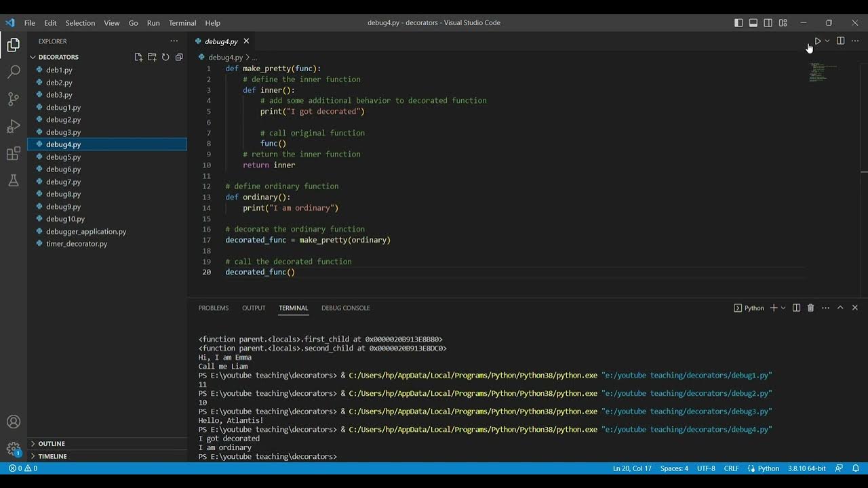Open the Testing flask icon
Image resolution: width=868 pixels, height=488 pixels.
tap(14, 180)
